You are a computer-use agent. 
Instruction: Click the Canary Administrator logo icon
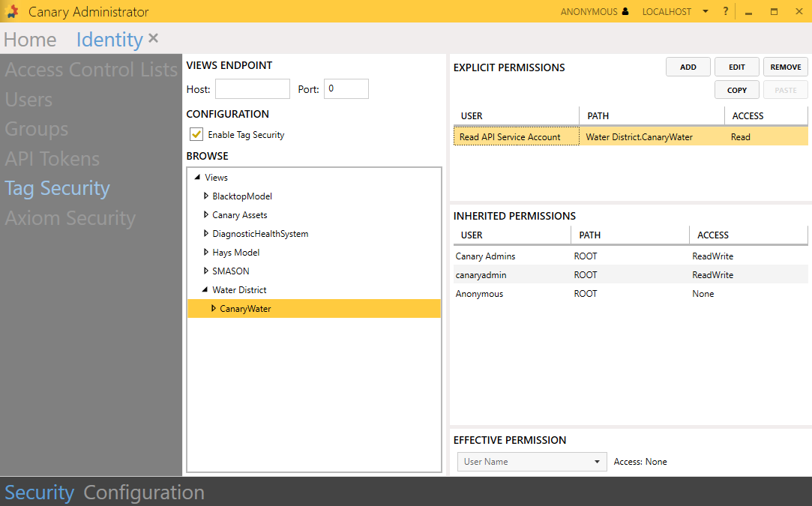12,12
